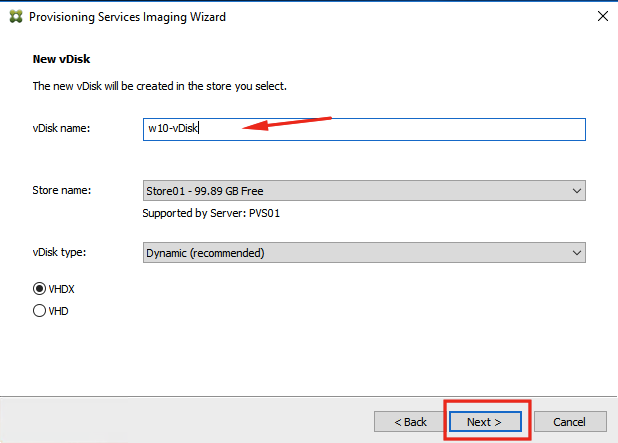This screenshot has width=618, height=443.
Task: Open the Store01 - 99.89 GB Free combo box
Action: [364, 191]
